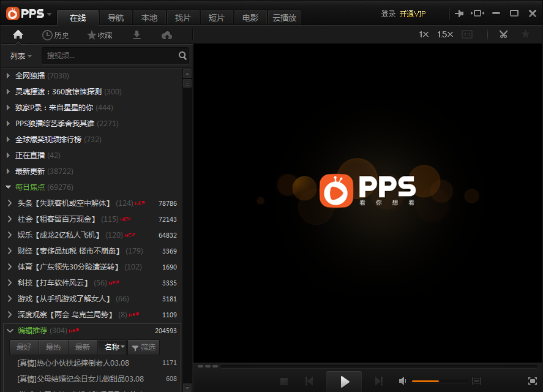Screen dimensions: 543x392
Task: Select the 最新 sort filter
Action: 83,347
